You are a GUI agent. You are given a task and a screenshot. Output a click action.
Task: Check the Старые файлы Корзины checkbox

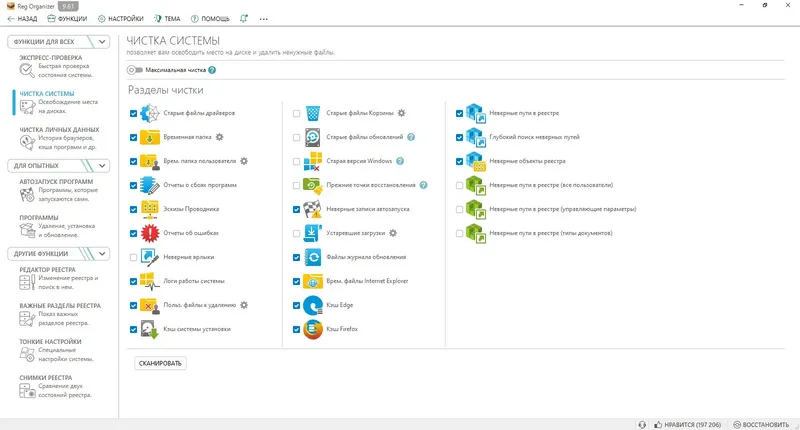(296, 113)
